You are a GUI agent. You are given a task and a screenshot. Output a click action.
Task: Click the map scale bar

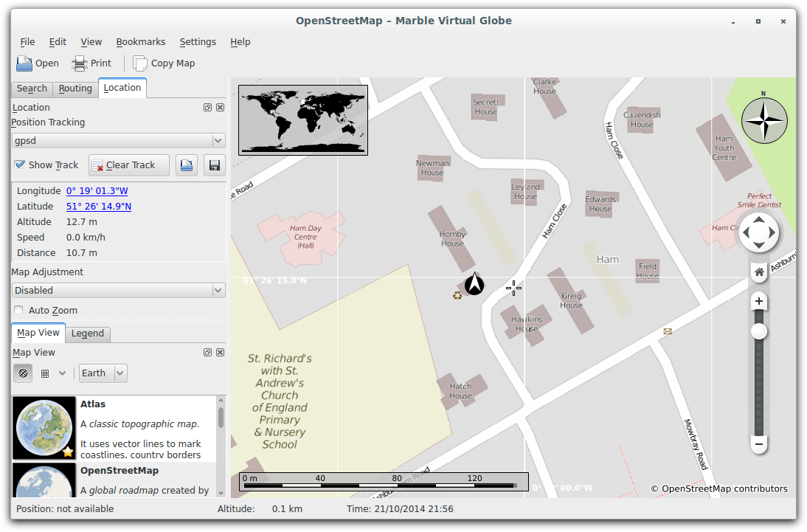point(384,481)
